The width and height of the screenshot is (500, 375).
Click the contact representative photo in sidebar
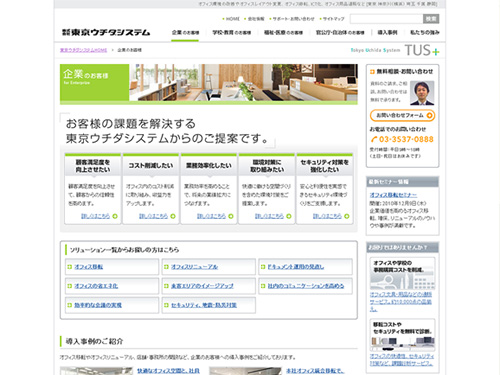coord(422,93)
